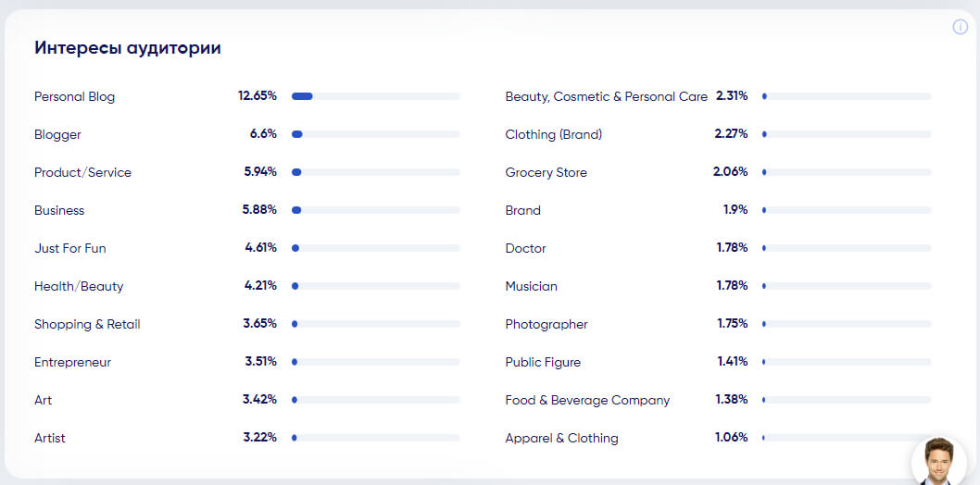Click the Health/Beauty interest label
The height and width of the screenshot is (485, 980).
[79, 286]
